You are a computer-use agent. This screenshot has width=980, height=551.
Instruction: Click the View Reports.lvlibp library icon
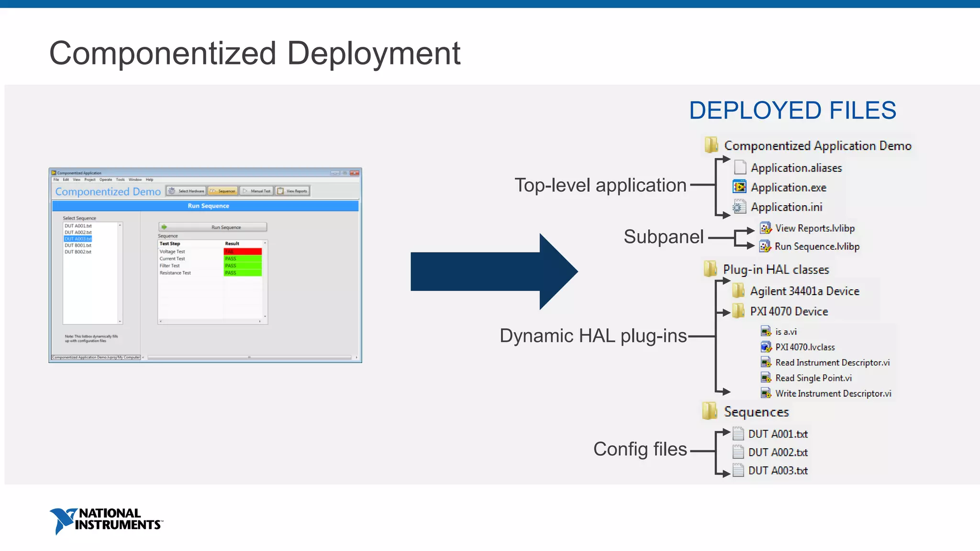point(766,228)
